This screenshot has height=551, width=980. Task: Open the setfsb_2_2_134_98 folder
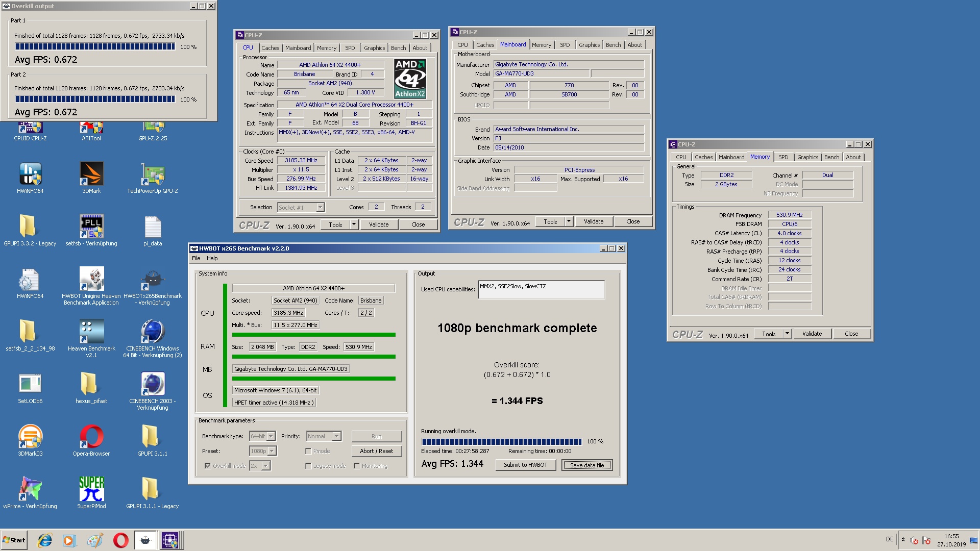coord(30,336)
